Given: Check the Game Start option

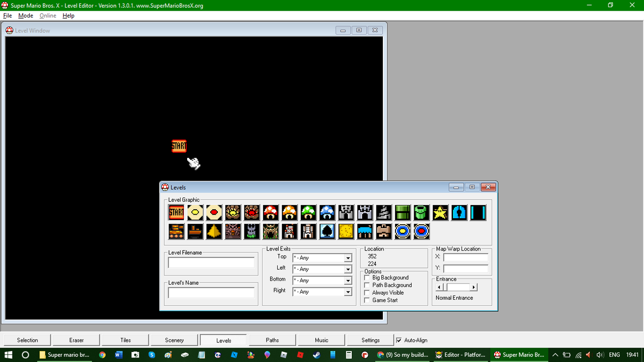Looking at the screenshot, I should coord(367,300).
